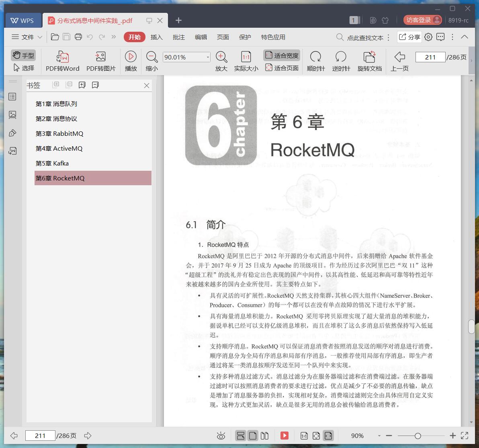Rotate the page clockwise (顺时针)
The width and height of the screenshot is (479, 448).
(x=315, y=61)
